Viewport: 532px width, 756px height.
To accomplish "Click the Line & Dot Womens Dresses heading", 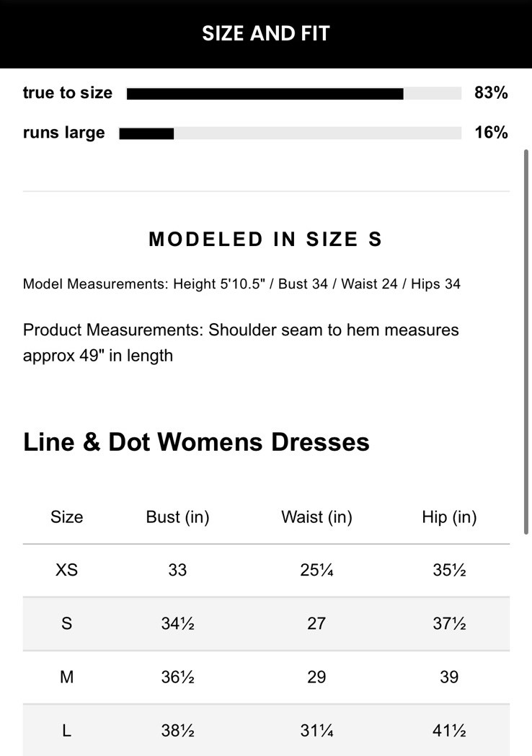I will point(196,441).
